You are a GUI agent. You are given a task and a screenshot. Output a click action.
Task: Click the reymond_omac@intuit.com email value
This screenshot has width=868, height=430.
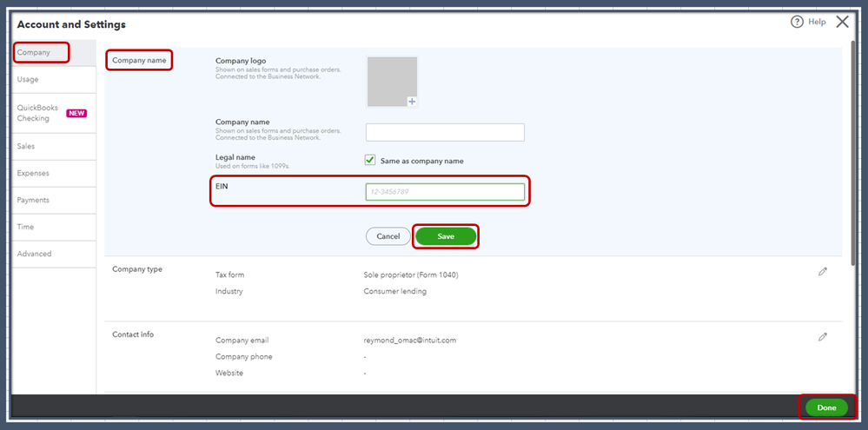coord(409,341)
